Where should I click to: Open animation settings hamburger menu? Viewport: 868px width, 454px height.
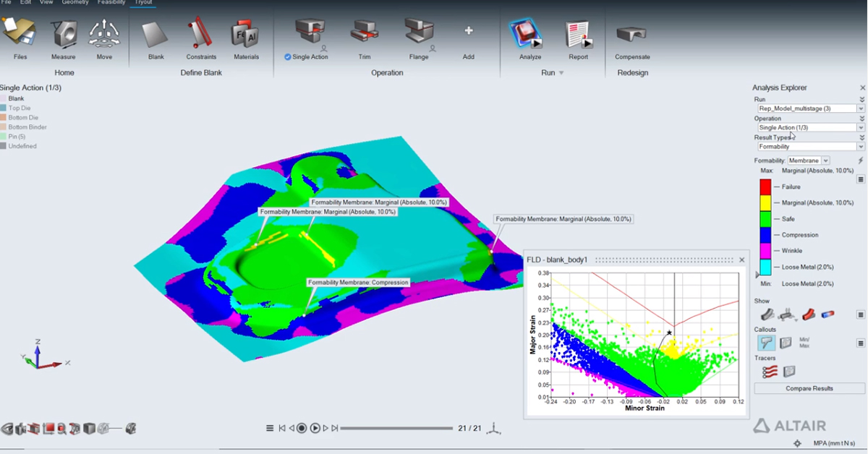coord(270,428)
